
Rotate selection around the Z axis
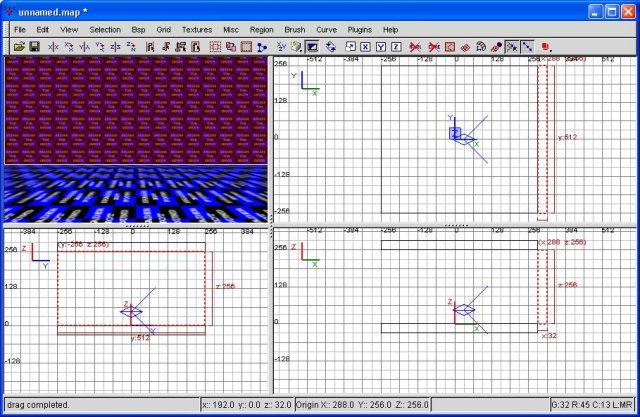(131, 47)
